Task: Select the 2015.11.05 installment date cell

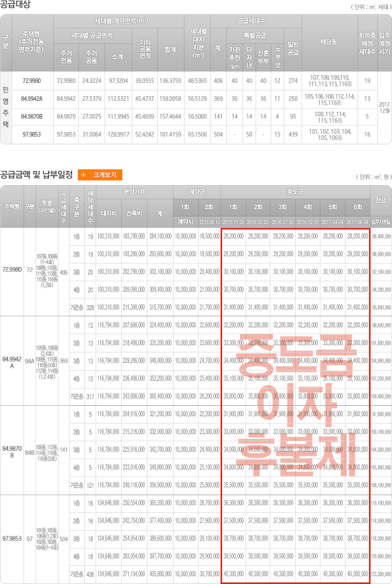Action: [x=234, y=221]
